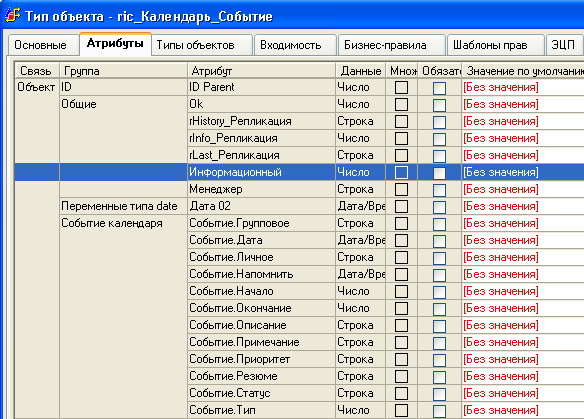This screenshot has height=419, width=584.
Task: Enable Обязат box for Событие.Тип row
Action: 439,411
